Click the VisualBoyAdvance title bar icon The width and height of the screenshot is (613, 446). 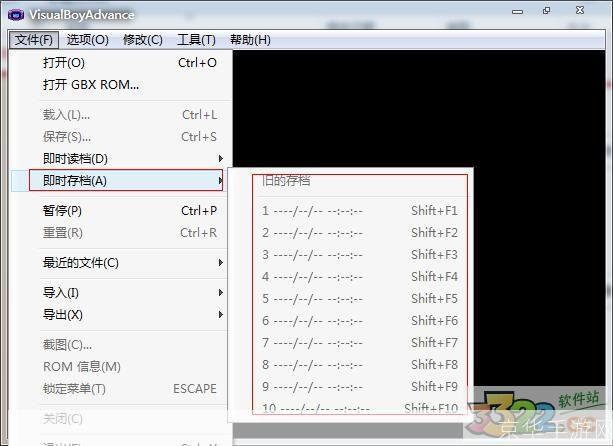click(x=16, y=15)
